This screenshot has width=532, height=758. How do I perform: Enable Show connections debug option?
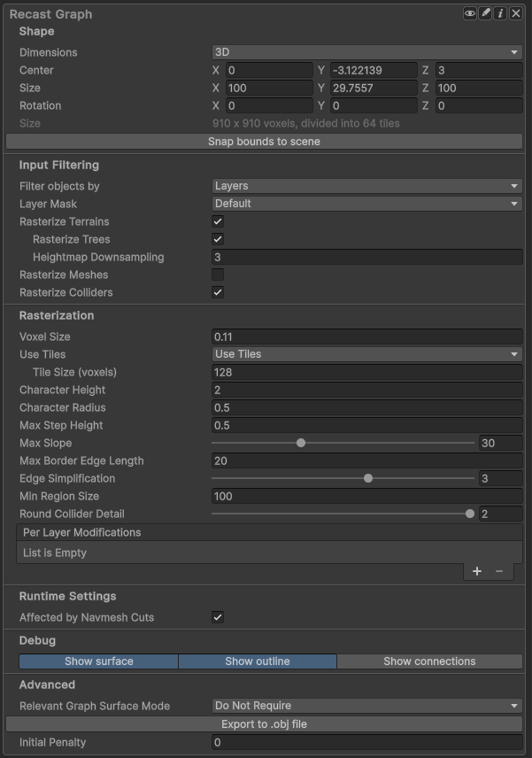tap(429, 661)
